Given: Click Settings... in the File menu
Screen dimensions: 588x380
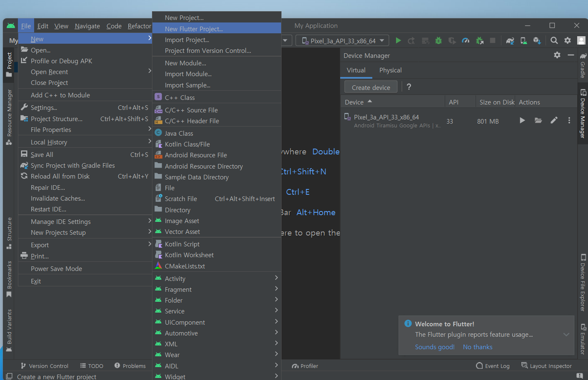Looking at the screenshot, I should coord(85,107).
